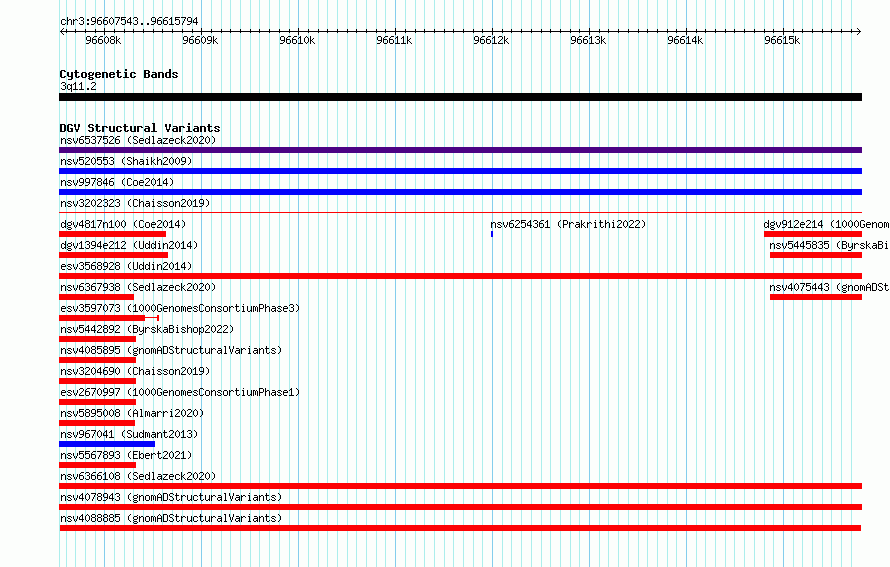
Task: Open the nsv4075443 variant label
Action: 829,287
